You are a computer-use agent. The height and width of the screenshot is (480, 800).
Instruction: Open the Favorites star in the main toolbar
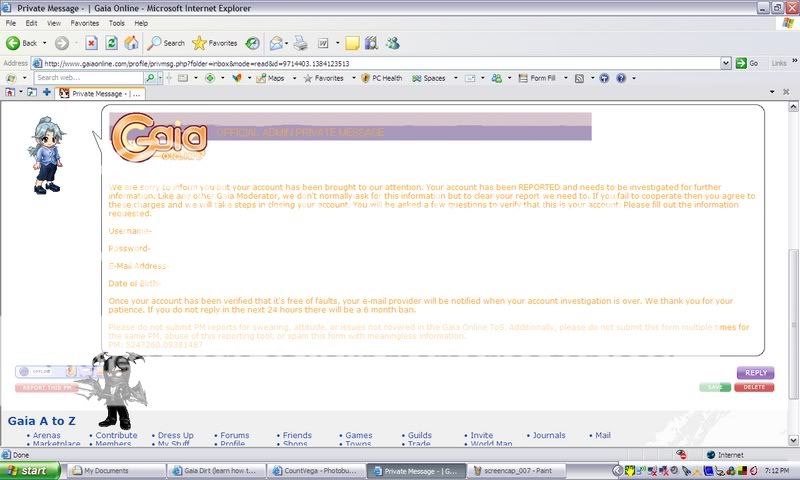(x=215, y=43)
